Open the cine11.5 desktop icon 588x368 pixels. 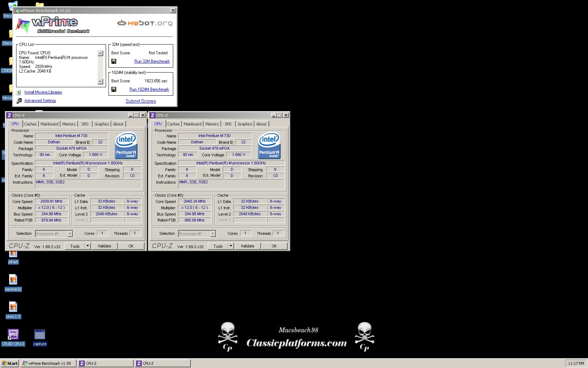tap(13, 310)
